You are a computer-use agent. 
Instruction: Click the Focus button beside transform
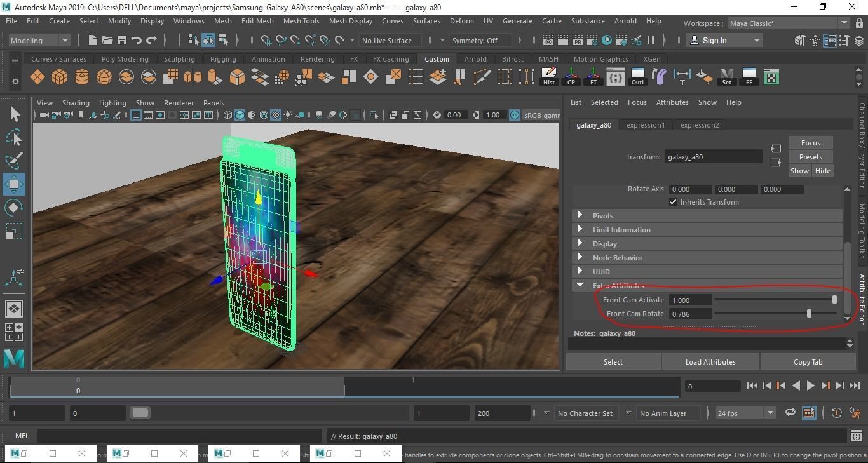(x=810, y=143)
